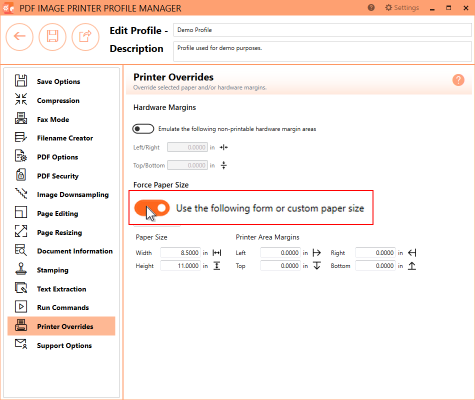Click the Page Editing icon
Viewport: 475px width, 400px height.
pyautogui.click(x=21, y=212)
